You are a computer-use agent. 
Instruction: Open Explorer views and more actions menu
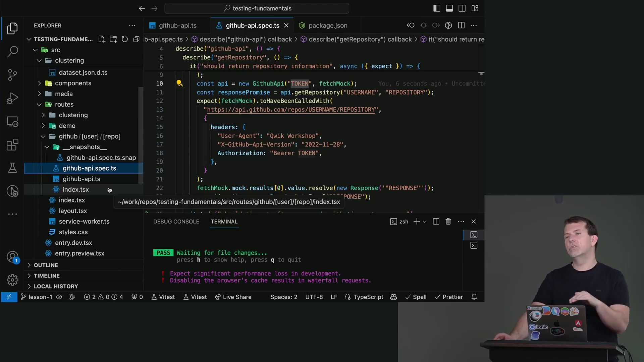pos(132,25)
